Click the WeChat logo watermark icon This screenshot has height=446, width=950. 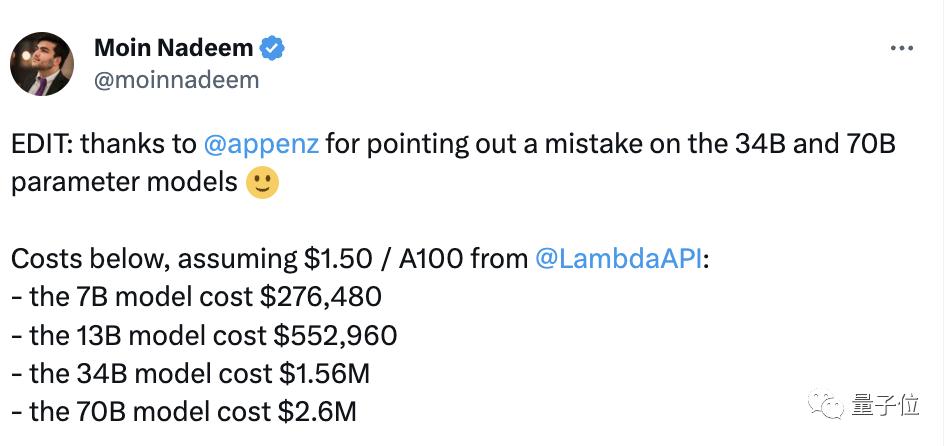click(x=826, y=404)
